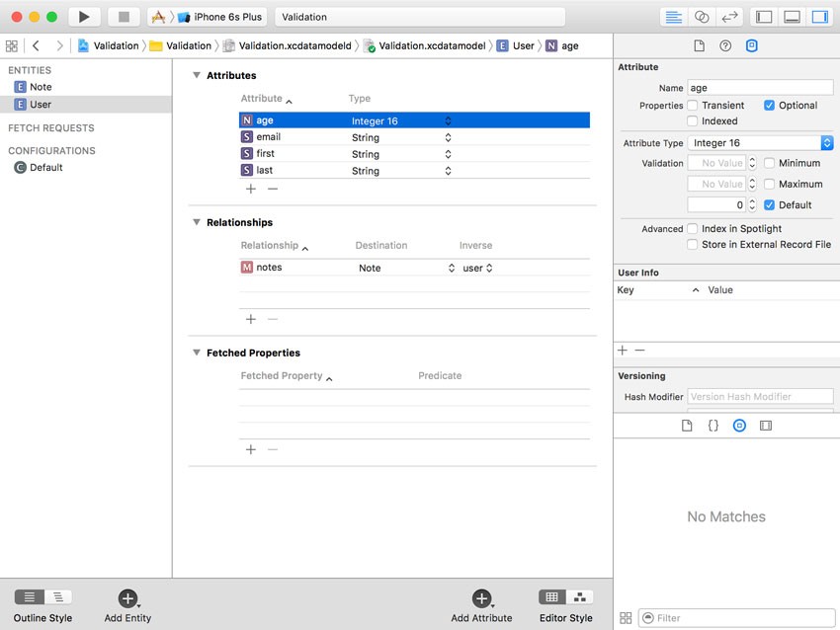
Task: Uncheck the Default value checkbox
Action: (769, 205)
